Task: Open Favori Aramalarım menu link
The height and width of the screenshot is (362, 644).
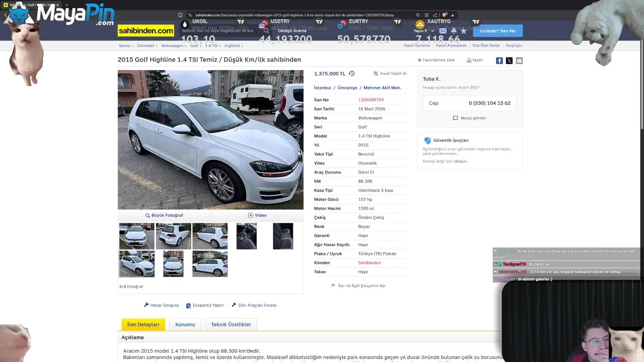Action: (x=451, y=46)
